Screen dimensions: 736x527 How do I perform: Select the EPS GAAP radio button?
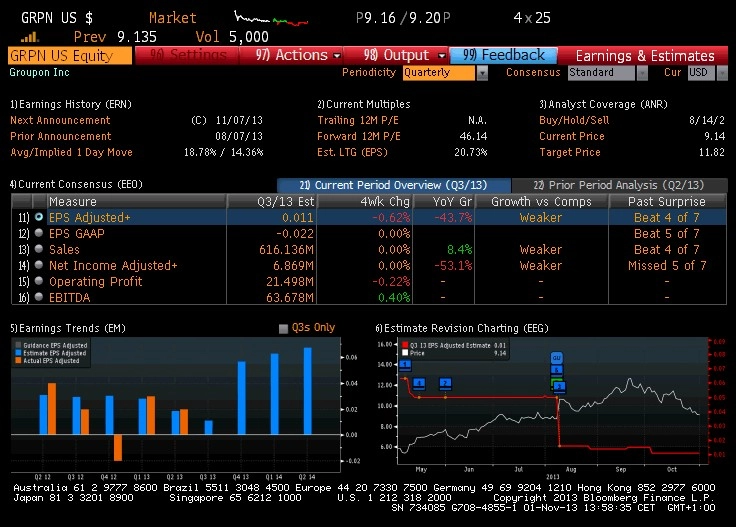[x=39, y=233]
